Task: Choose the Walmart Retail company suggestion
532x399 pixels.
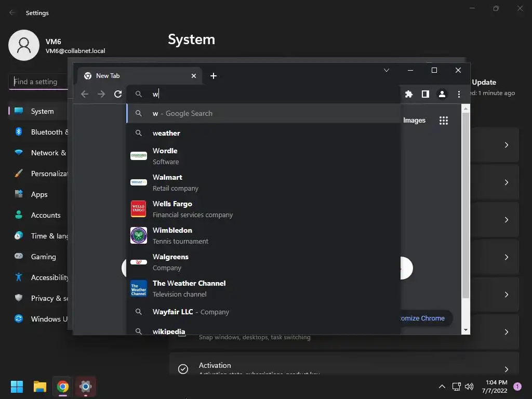Action: [x=263, y=182]
